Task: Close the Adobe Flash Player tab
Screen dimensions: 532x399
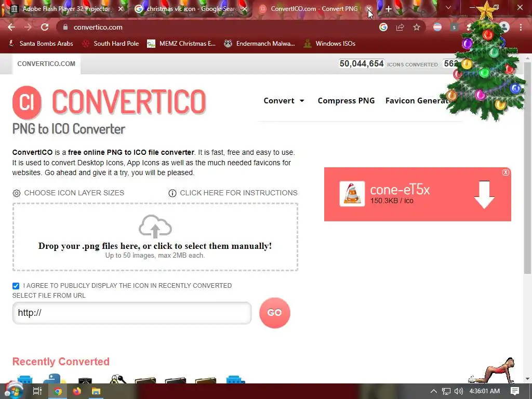Action: point(121,9)
